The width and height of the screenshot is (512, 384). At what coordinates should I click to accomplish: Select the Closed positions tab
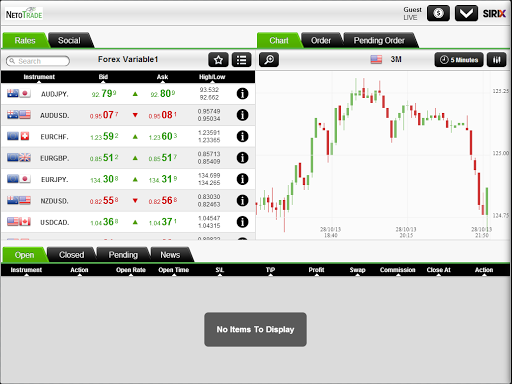72,255
